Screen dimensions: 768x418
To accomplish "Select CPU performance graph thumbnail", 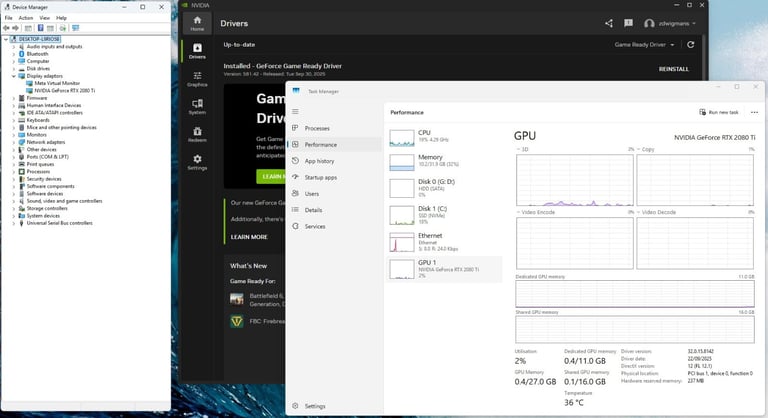I will point(402,138).
